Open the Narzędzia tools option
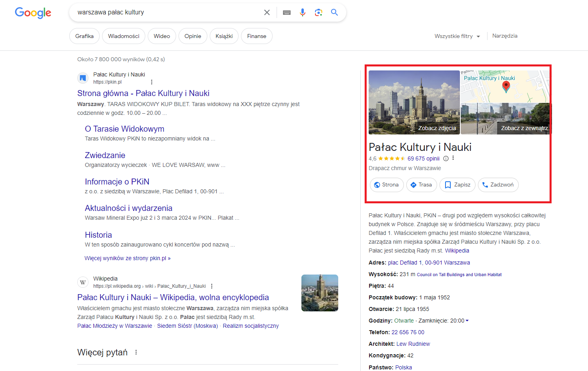 [x=505, y=36]
